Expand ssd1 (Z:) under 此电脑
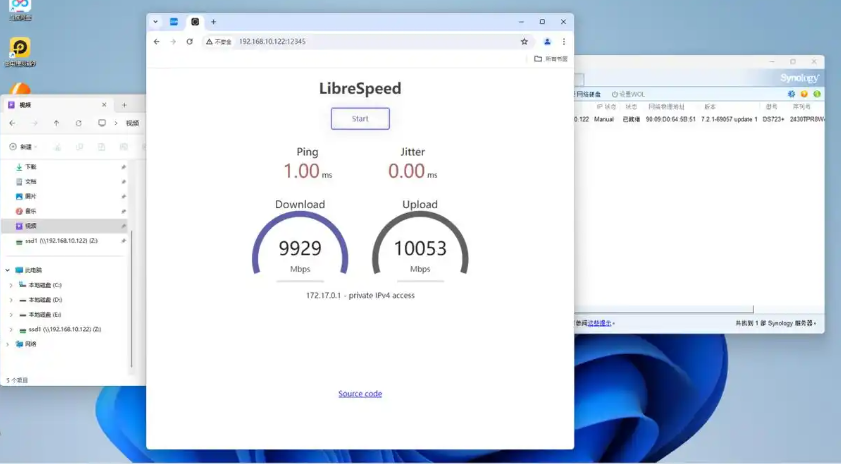The height and width of the screenshot is (464, 841). coord(11,329)
